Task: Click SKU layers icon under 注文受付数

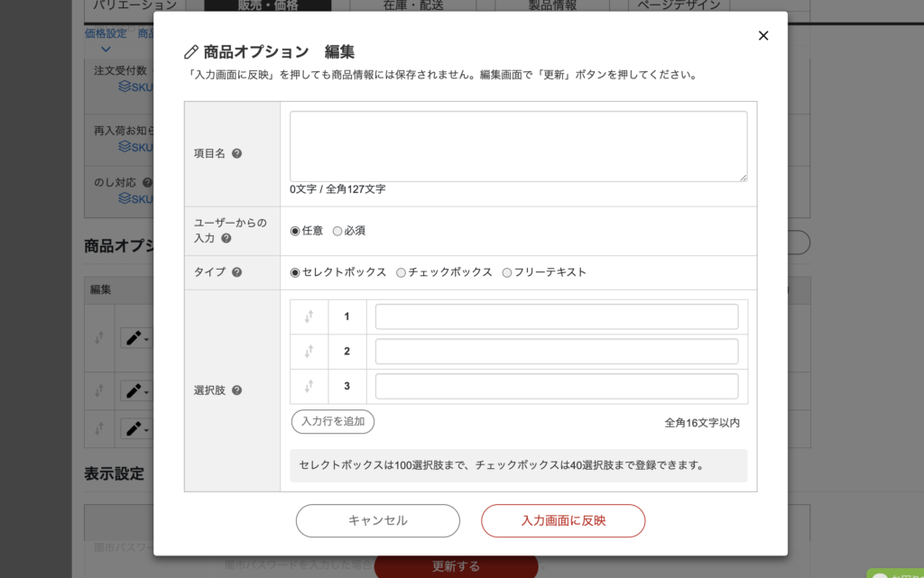Action: [x=125, y=87]
